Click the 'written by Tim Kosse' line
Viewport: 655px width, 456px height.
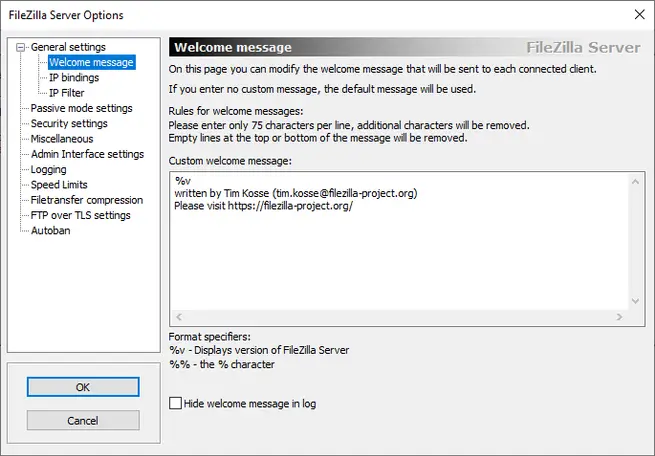pos(295,193)
